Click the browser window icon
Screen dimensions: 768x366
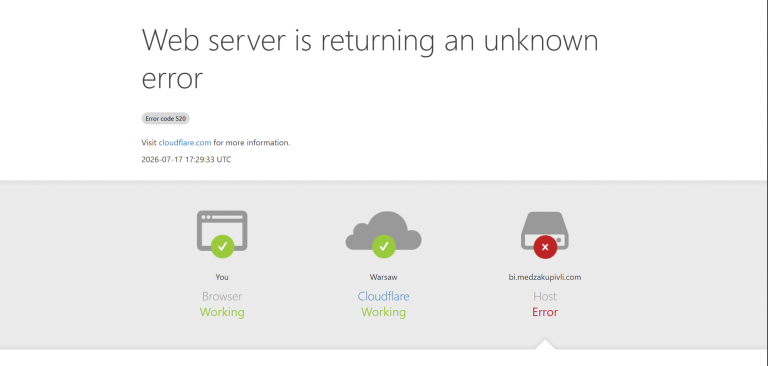pyautogui.click(x=222, y=230)
